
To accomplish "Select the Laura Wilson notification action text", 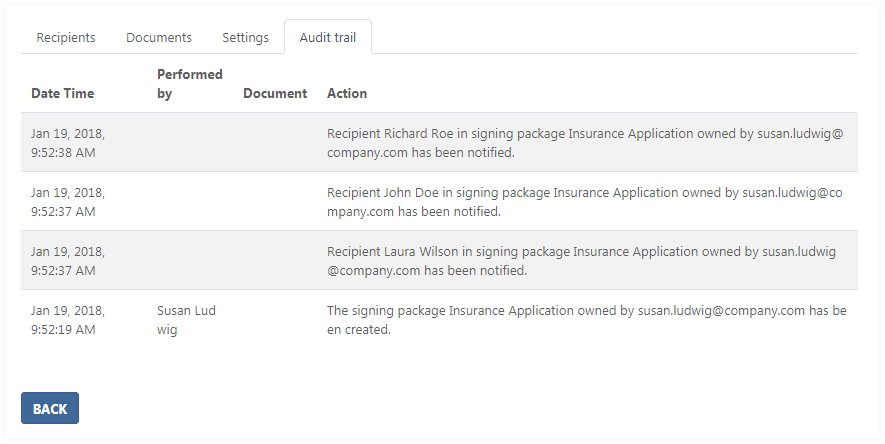I will tap(585, 261).
